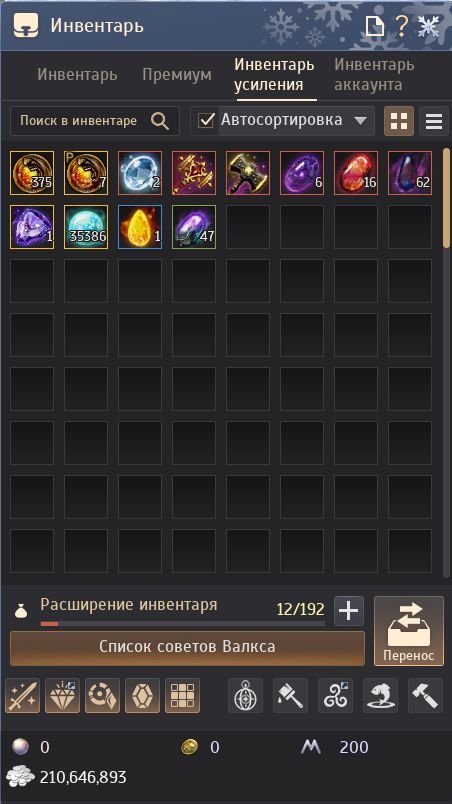
Task: Click the Перенос transfer button
Action: point(409,631)
